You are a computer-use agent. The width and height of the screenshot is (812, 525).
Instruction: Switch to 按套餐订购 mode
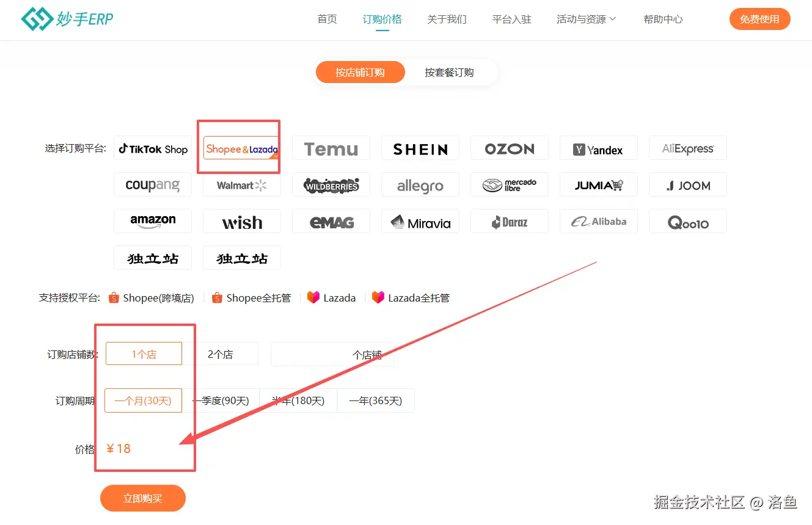(x=449, y=73)
